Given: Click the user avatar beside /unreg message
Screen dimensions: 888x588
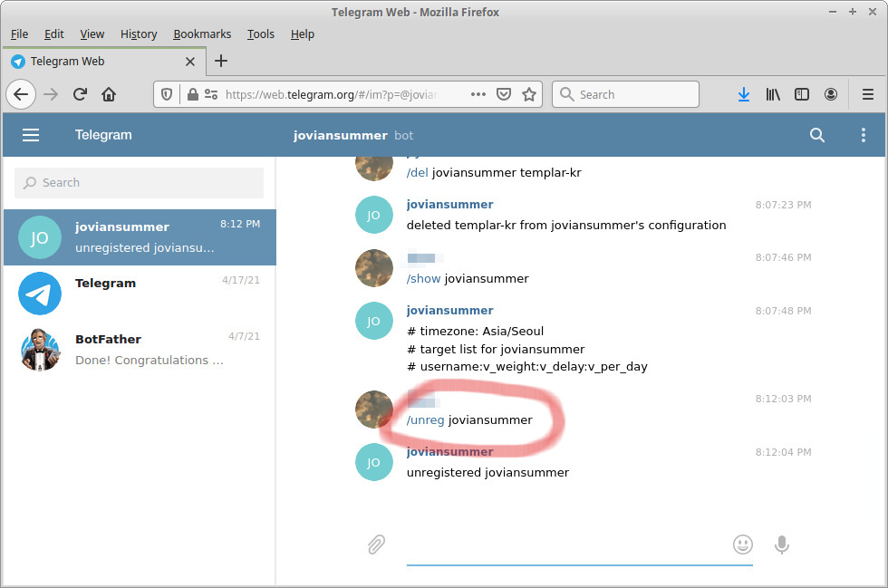Looking at the screenshot, I should (373, 410).
